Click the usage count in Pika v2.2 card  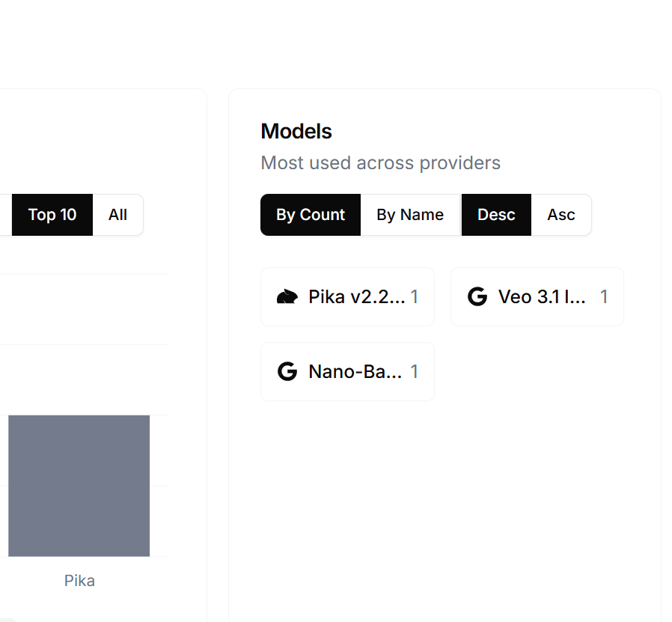click(x=415, y=296)
